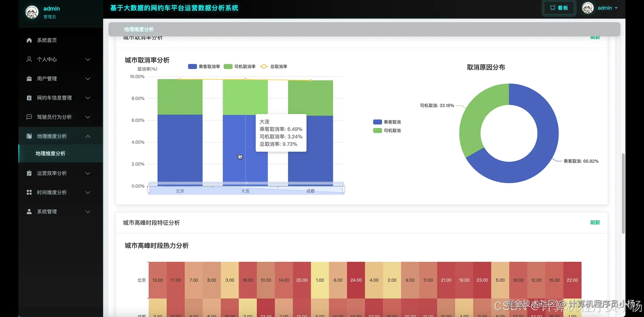Click the chat icon for 驾驶员行为分析
Viewport: 644px width, 317px height.
tap(29, 117)
